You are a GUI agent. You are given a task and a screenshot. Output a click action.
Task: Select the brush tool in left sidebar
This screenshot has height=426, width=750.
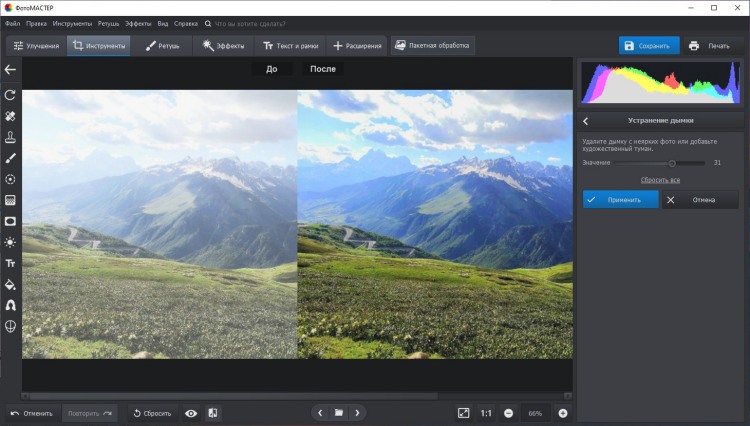click(10, 158)
